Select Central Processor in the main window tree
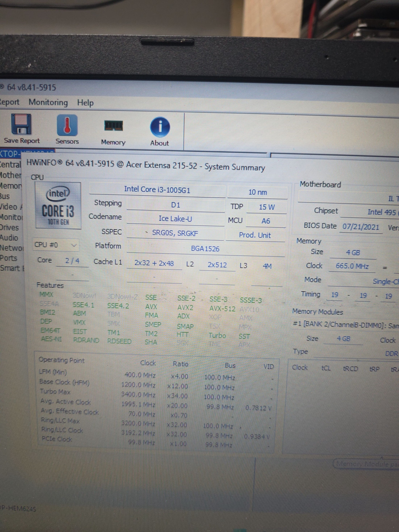 pyautogui.click(x=11, y=165)
